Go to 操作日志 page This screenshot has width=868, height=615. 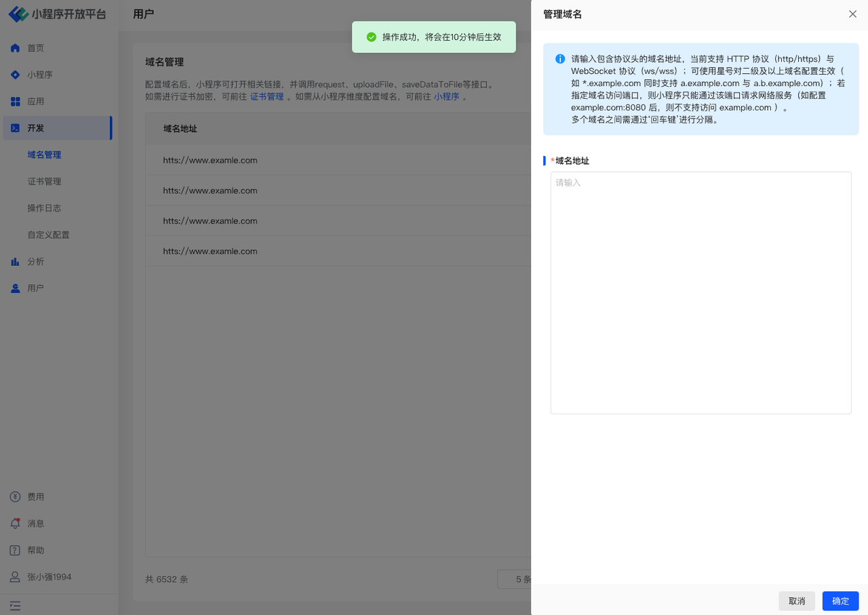click(x=44, y=208)
